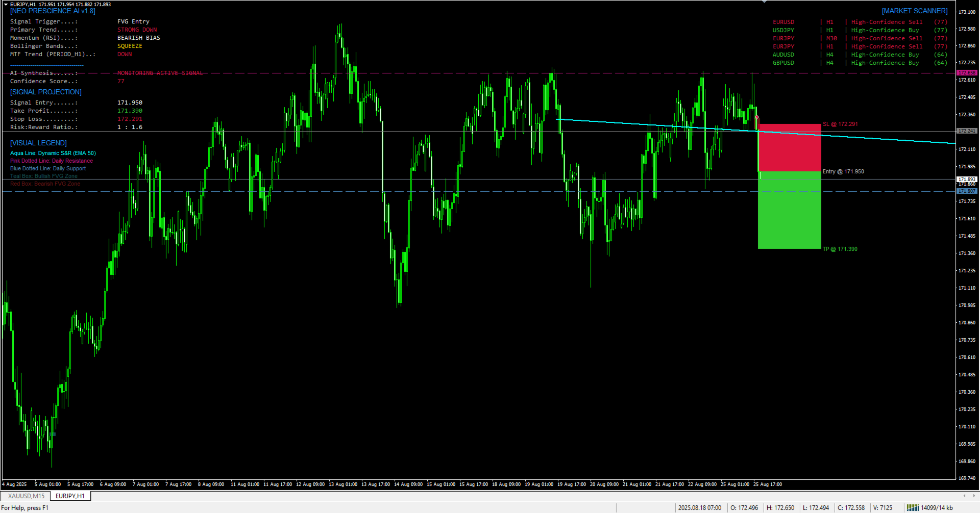Click the Risk:Reward Ratio value 1 : 1.6
The height and width of the screenshot is (513, 980).
point(130,127)
